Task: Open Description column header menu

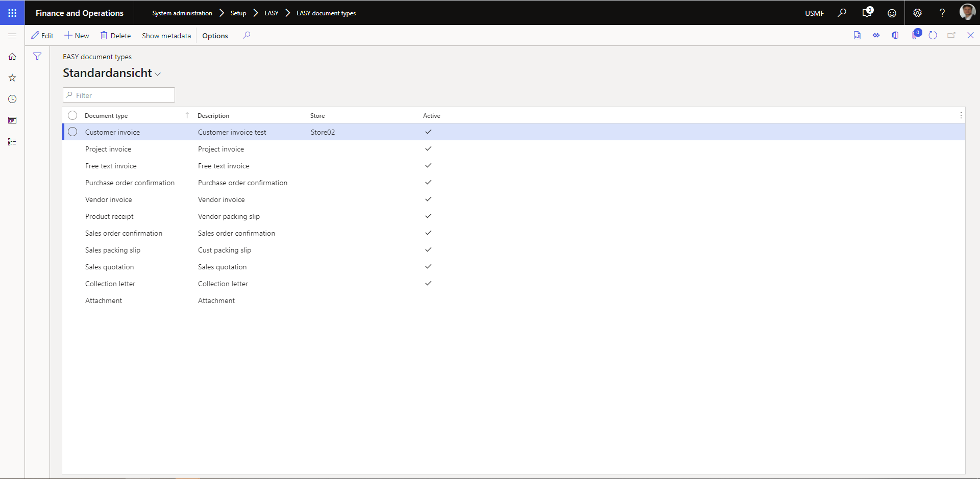Action: coord(213,115)
